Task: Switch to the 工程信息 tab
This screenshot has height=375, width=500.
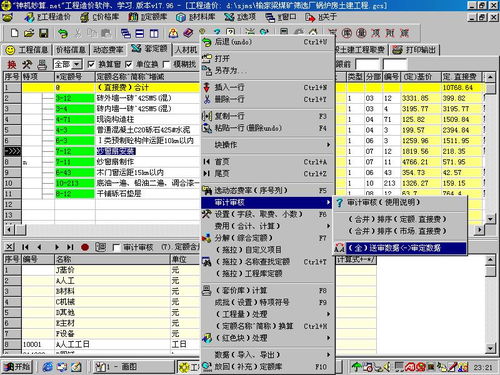Action: [x=27, y=50]
